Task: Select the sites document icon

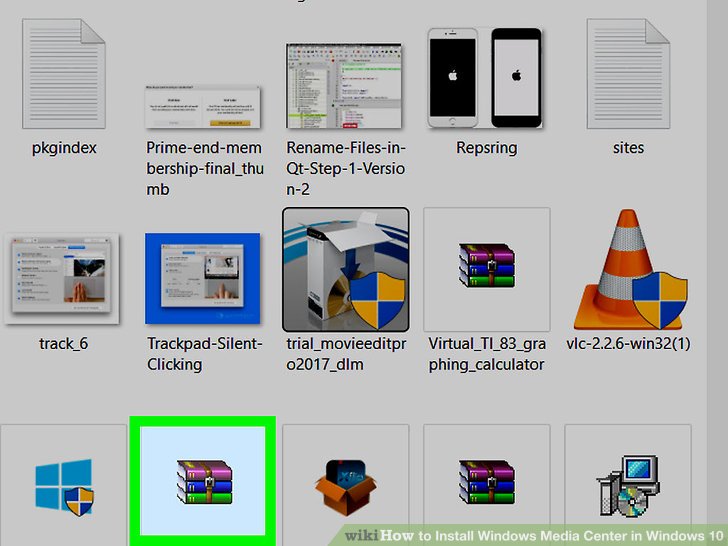Action: pyautogui.click(x=628, y=73)
